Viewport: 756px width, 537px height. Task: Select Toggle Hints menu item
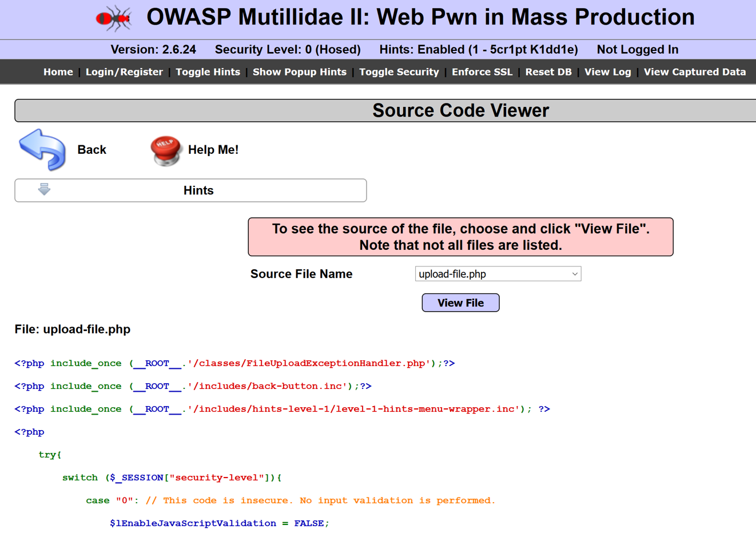click(x=208, y=72)
